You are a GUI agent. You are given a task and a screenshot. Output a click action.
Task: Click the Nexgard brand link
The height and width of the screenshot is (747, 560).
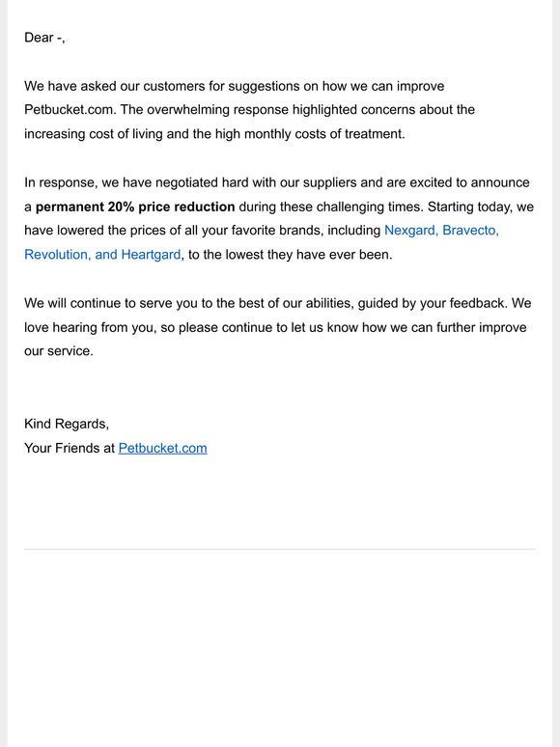(x=411, y=231)
